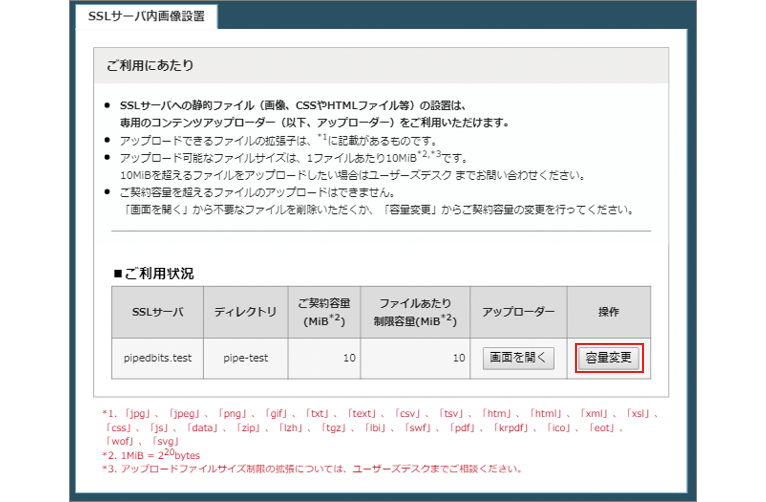The width and height of the screenshot is (766, 502).
Task: Click the per-file limit value 10
Action: click(459, 358)
